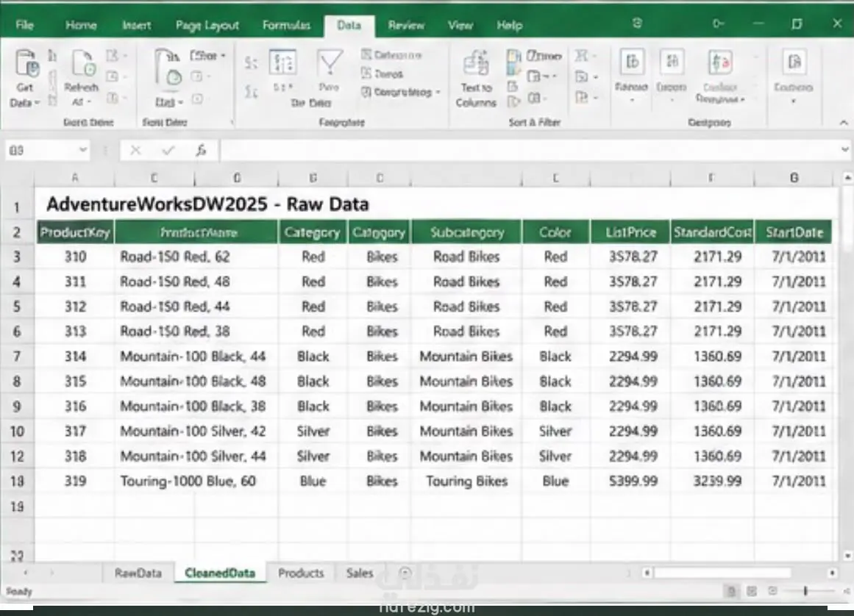The height and width of the screenshot is (616, 854).
Task: Click the large boxed icon at the right end of the ribbon
Action: click(x=794, y=62)
